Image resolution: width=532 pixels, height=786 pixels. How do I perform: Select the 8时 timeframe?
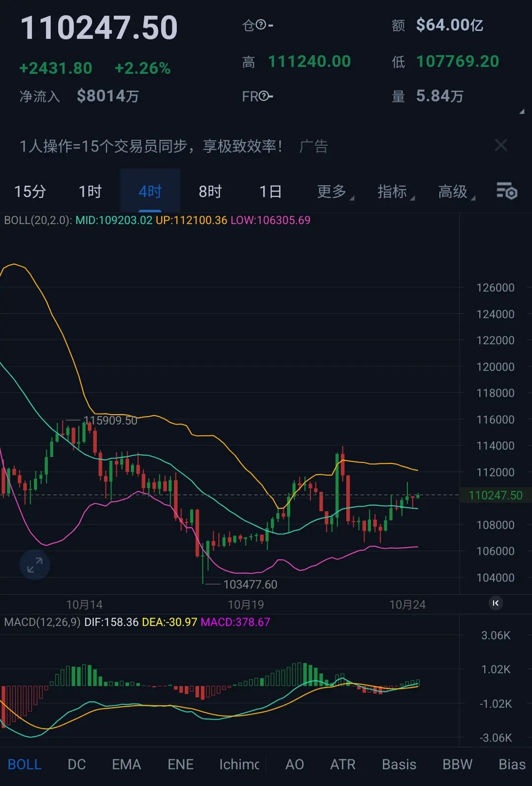[210, 191]
